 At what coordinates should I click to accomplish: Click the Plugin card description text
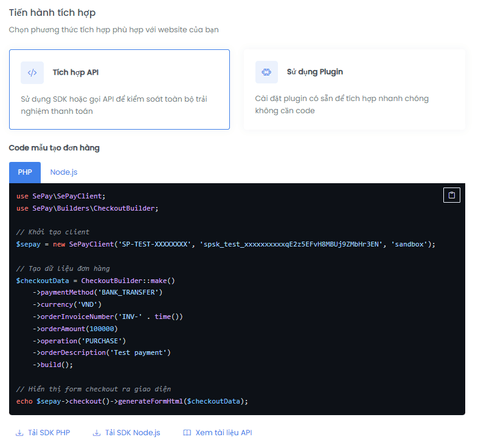(x=342, y=104)
